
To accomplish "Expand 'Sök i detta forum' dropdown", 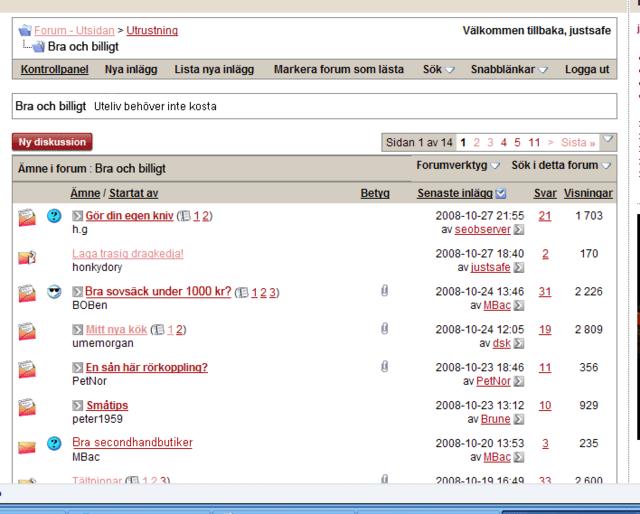I will click(x=560, y=165).
